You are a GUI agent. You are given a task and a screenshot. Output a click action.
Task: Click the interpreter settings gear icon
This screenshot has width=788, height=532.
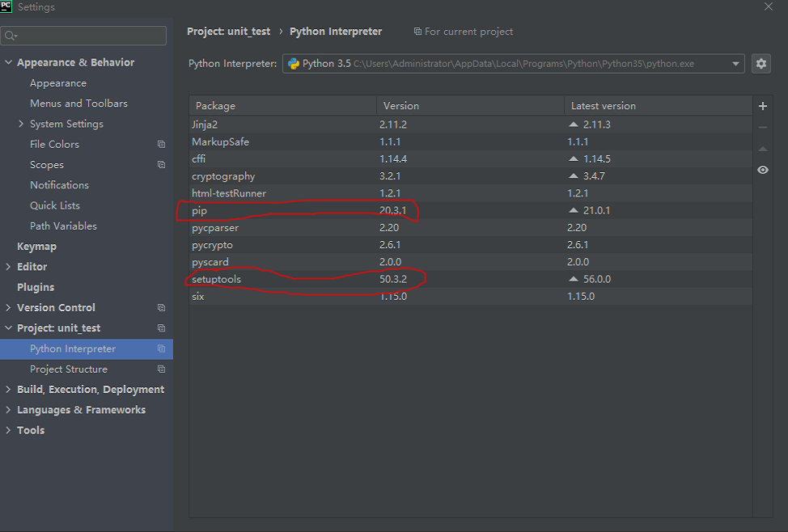[x=760, y=64]
